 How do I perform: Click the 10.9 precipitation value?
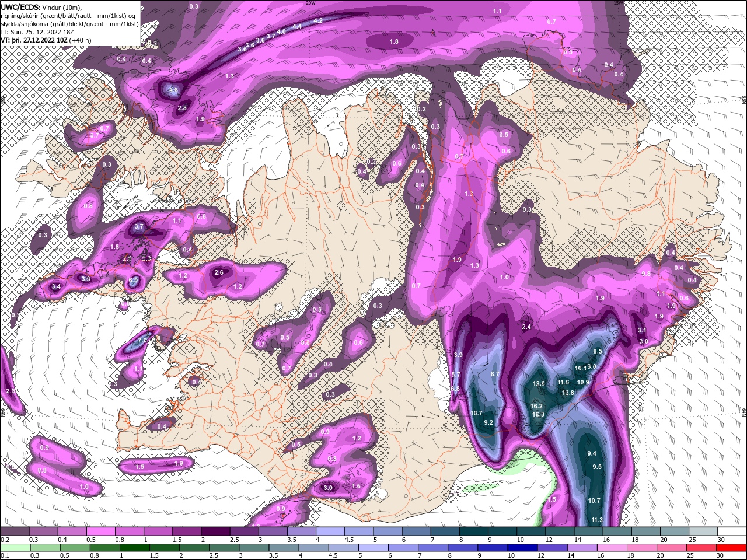click(x=583, y=382)
